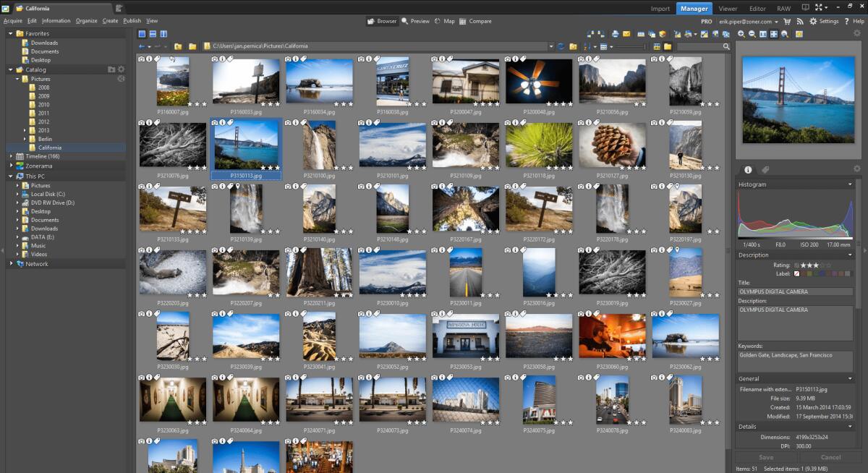Open the Organize menu
The height and width of the screenshot is (473, 868).
(x=86, y=21)
